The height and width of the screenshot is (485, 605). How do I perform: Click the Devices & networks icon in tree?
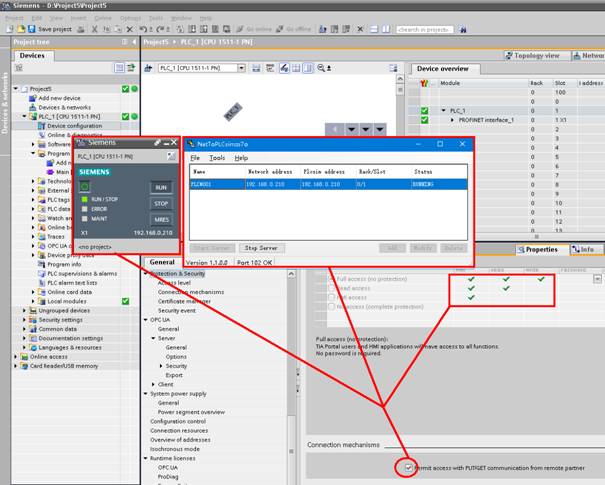coord(32,107)
